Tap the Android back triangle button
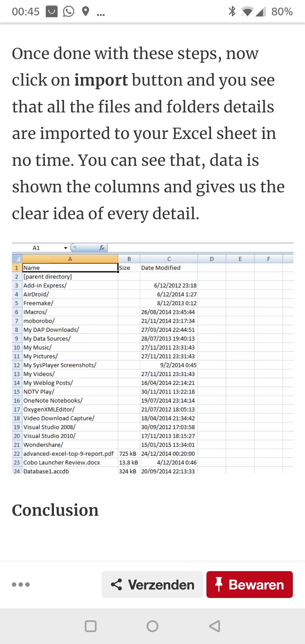This screenshot has height=644, width=305. 215,626
